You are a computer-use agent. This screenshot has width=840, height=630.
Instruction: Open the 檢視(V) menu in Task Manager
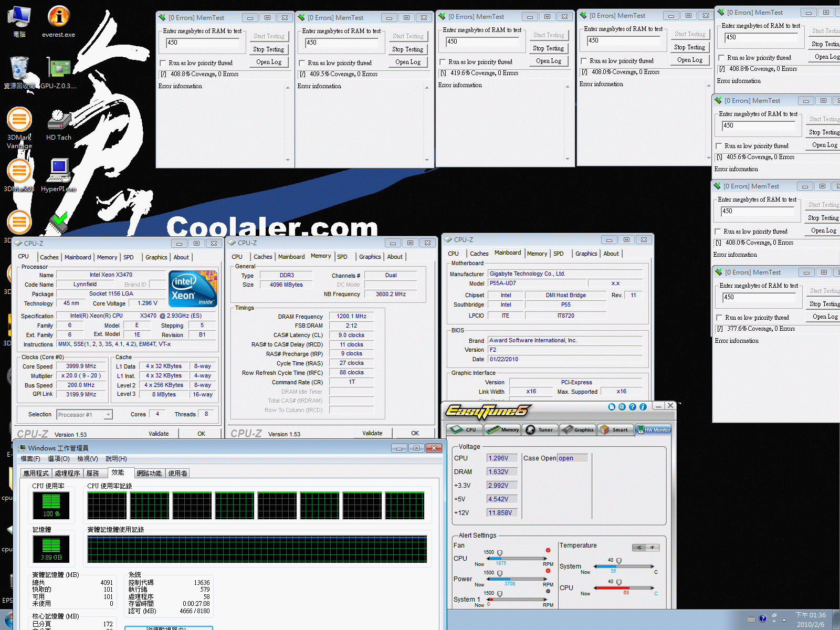(x=88, y=459)
